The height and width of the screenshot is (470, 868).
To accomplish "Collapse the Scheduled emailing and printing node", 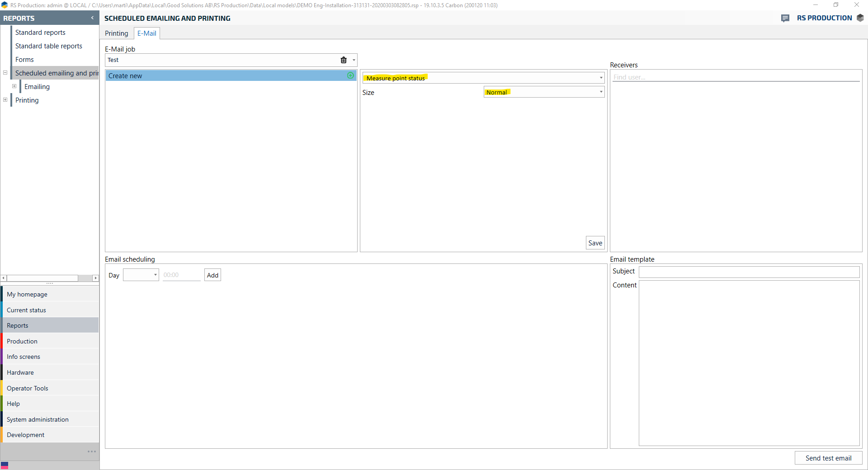I will (x=5, y=73).
